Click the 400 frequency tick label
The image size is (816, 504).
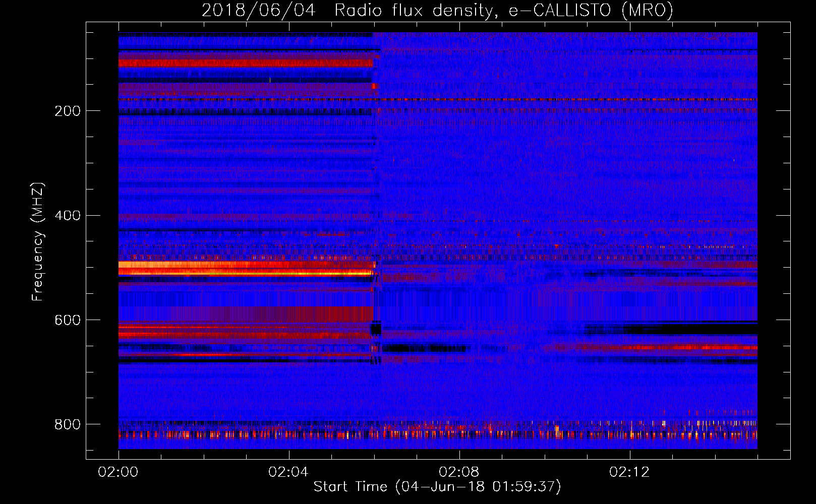coord(68,216)
